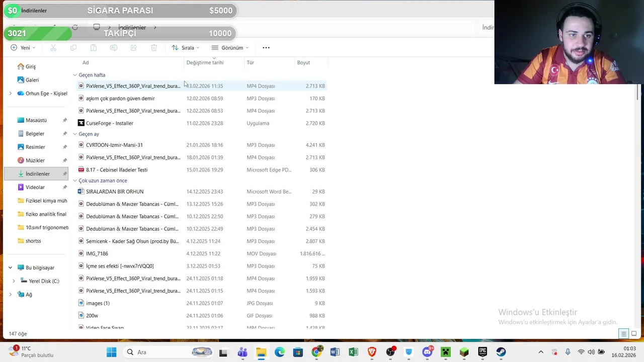
Task: Click the Copy toolbar icon
Action: coord(73,48)
